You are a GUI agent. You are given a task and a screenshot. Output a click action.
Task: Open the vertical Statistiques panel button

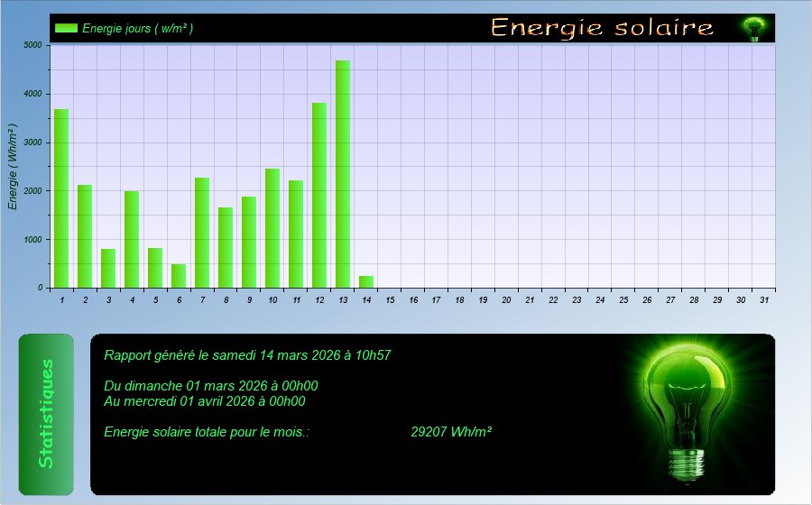click(46, 414)
